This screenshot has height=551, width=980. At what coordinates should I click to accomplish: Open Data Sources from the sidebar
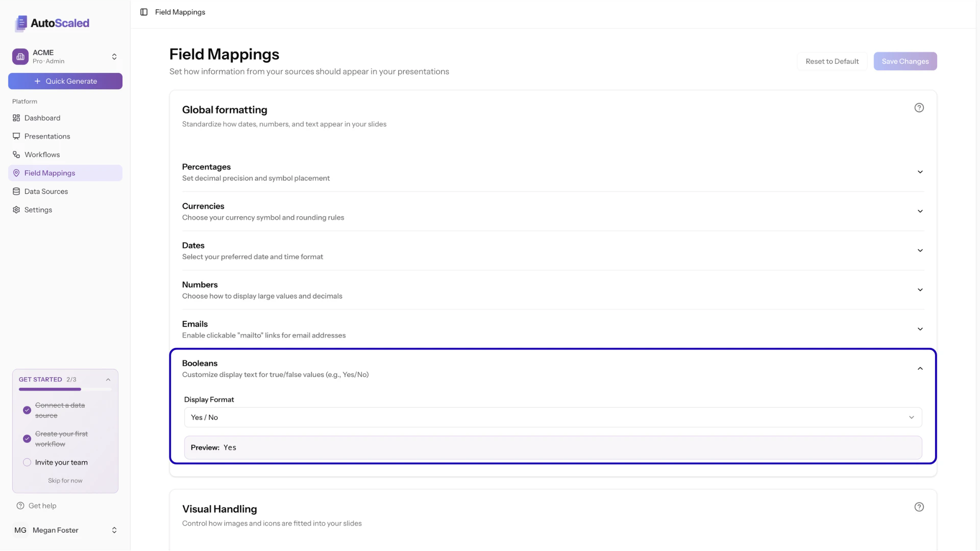click(x=46, y=191)
